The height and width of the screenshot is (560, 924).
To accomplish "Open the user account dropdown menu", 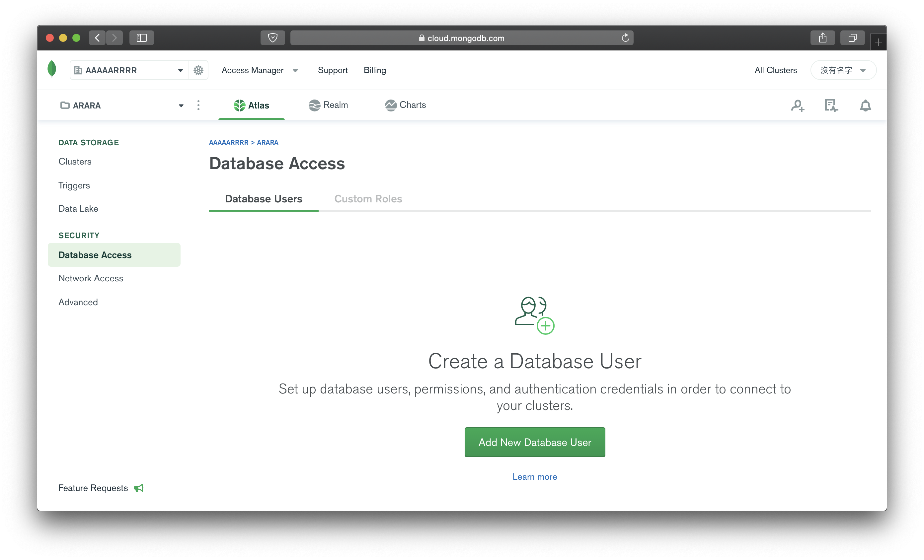I will click(x=843, y=70).
